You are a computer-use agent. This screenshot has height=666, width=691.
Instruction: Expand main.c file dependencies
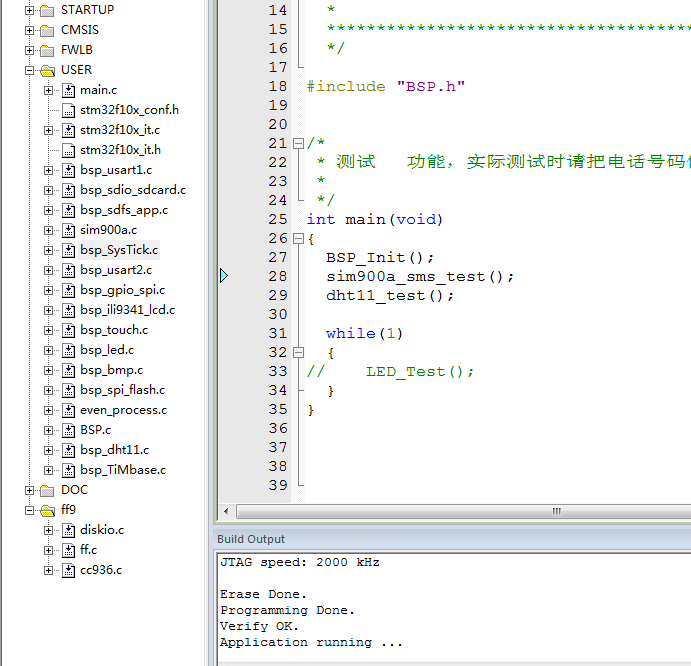48,90
